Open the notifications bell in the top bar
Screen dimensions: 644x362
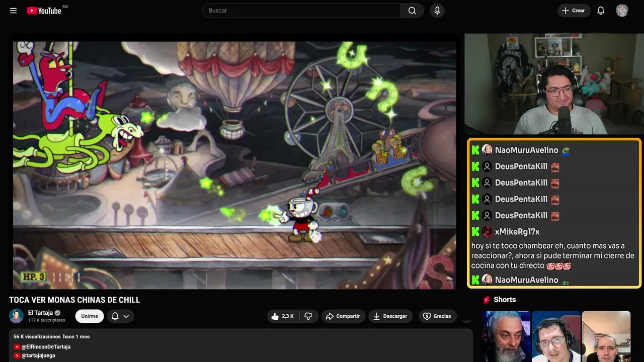coord(601,11)
